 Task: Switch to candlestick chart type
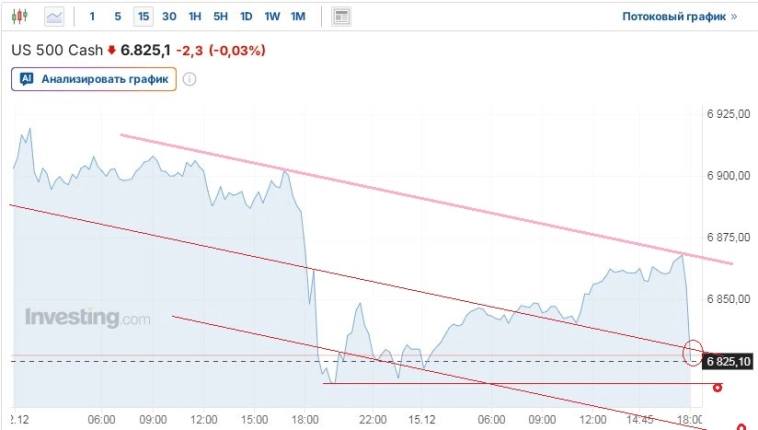click(22, 16)
